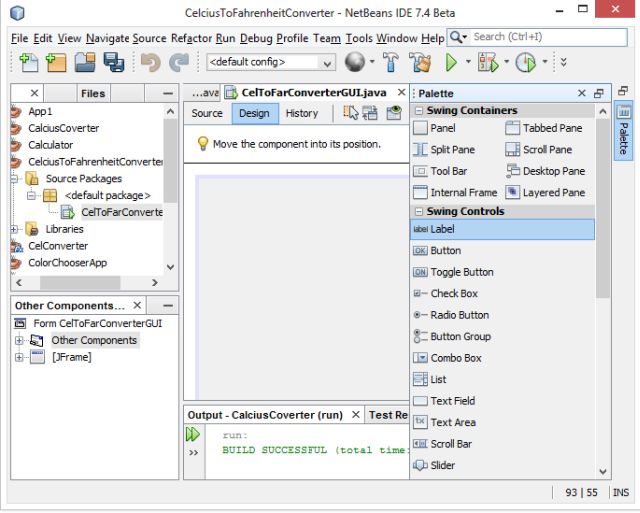Select the Label control in Palette
The height and width of the screenshot is (513, 640).
pyautogui.click(x=502, y=229)
